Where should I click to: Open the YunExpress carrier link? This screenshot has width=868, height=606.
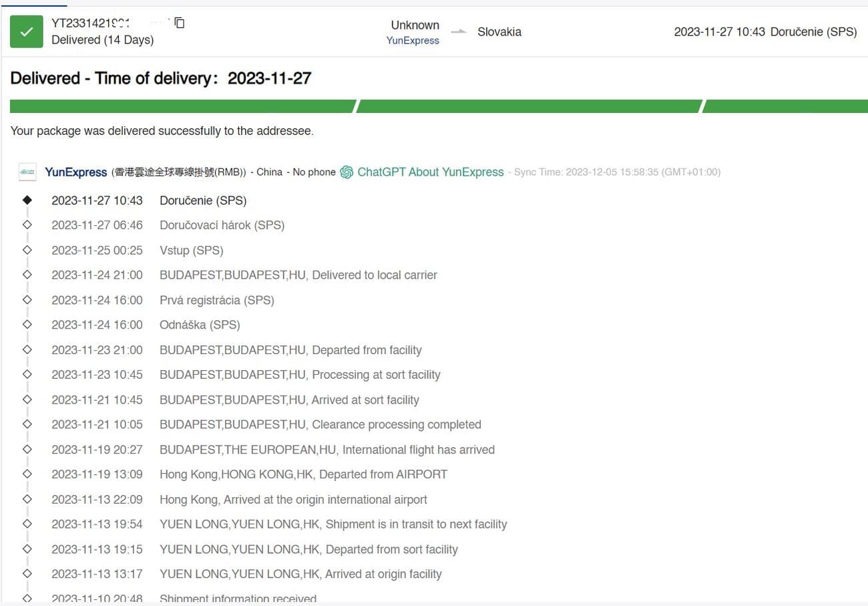pos(413,40)
